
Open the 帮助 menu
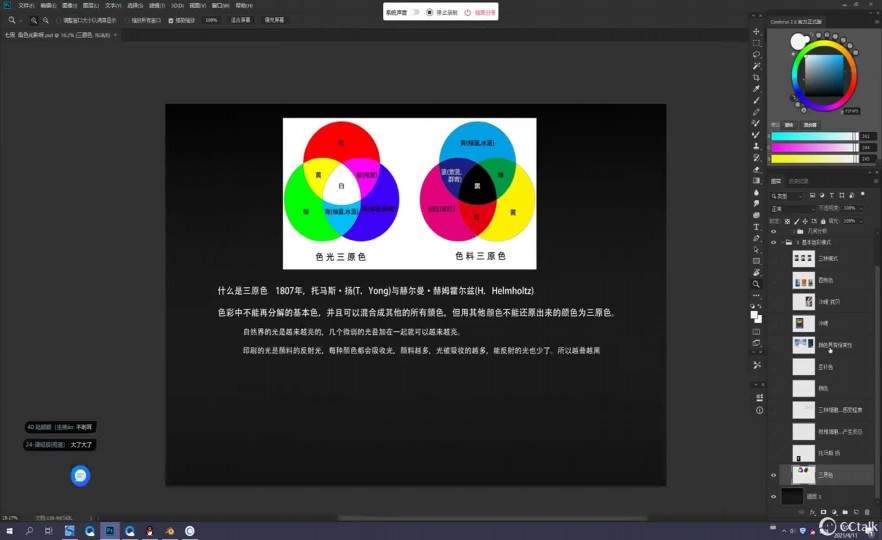[x=244, y=6]
